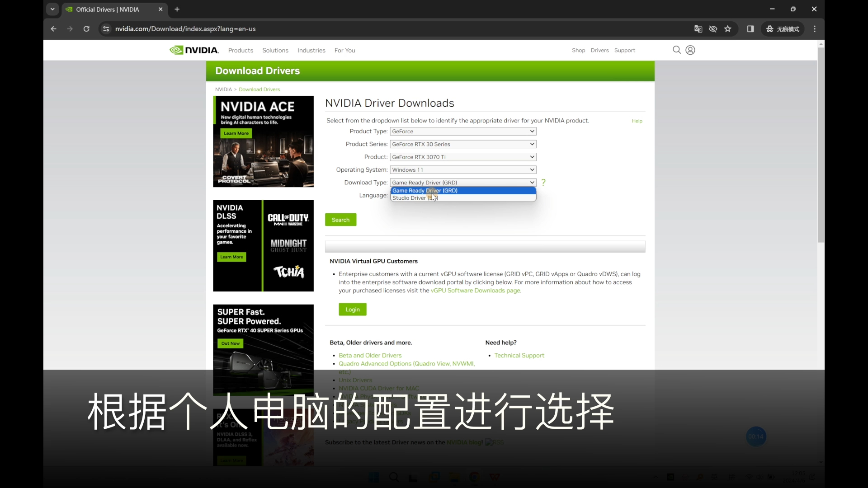The height and width of the screenshot is (488, 868).
Task: View site information icon in address bar
Action: click(106, 29)
